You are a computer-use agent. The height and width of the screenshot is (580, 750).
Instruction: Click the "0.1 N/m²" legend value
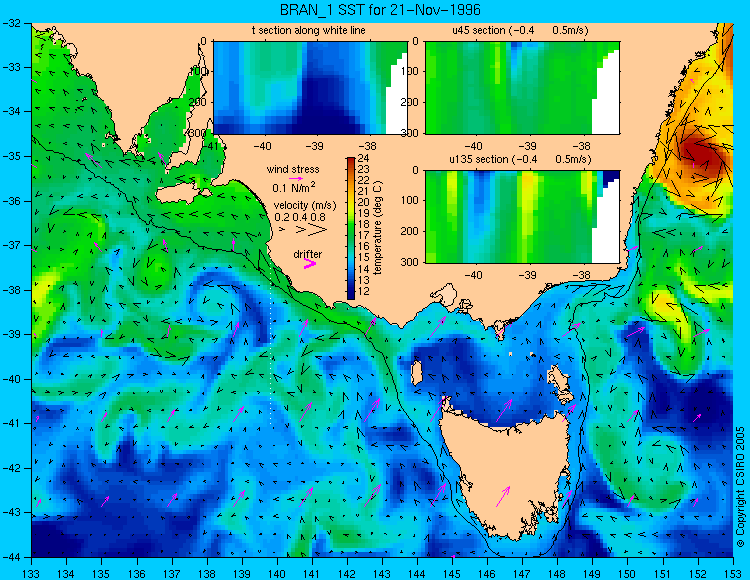294,187
